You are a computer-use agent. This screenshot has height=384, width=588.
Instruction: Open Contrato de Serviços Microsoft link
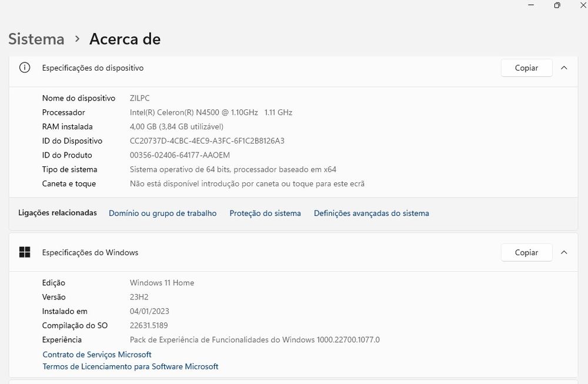97,355
